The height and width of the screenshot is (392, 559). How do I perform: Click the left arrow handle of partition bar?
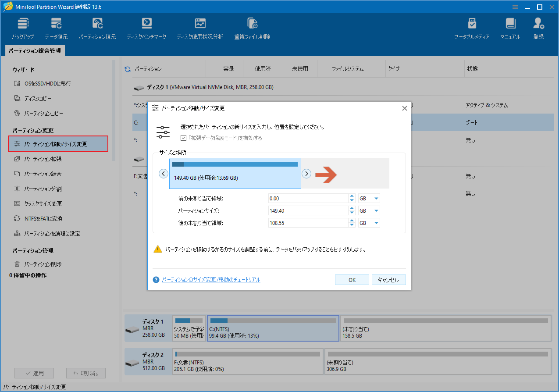(x=164, y=174)
